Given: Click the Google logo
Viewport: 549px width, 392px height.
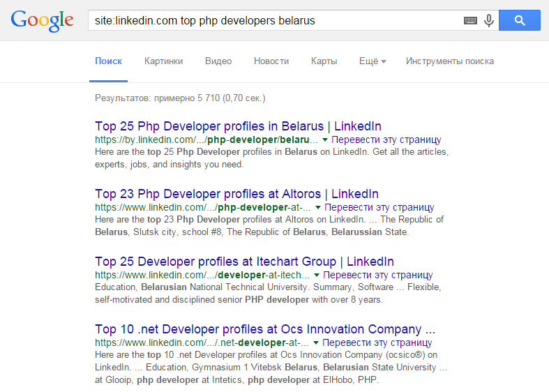Looking at the screenshot, I should point(42,20).
